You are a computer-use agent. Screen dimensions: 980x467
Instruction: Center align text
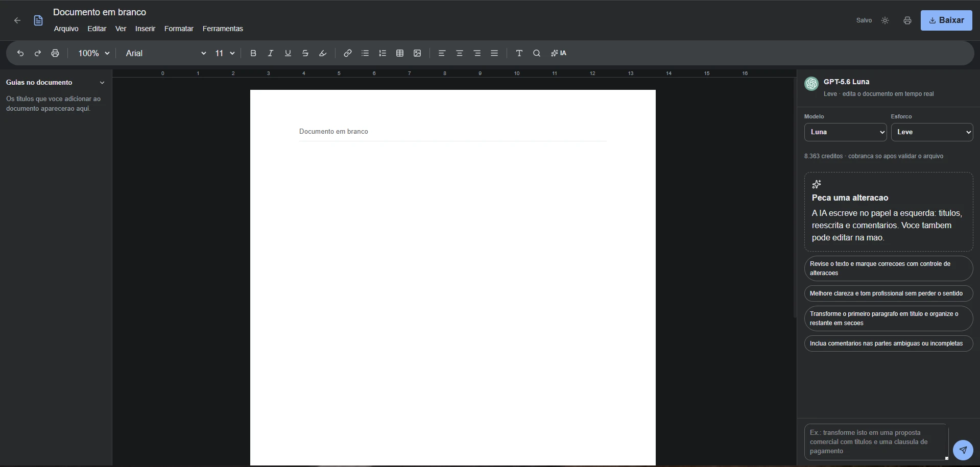coord(460,53)
